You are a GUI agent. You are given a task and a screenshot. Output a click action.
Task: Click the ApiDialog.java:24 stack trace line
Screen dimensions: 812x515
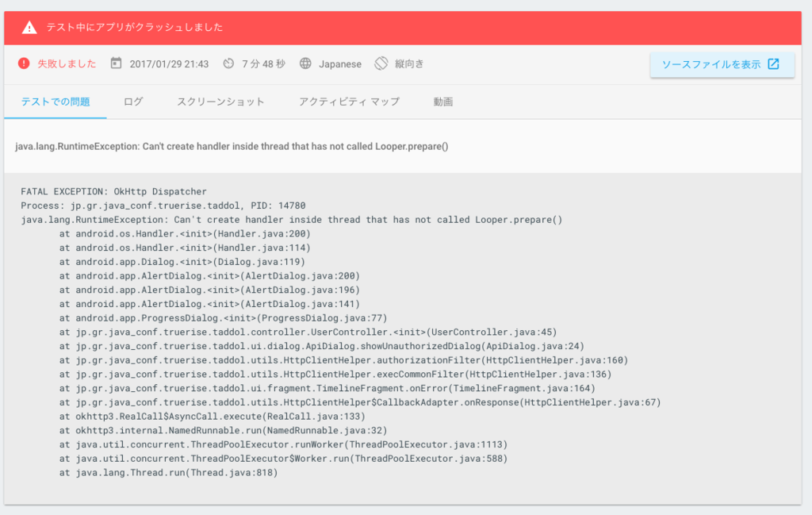pos(322,346)
